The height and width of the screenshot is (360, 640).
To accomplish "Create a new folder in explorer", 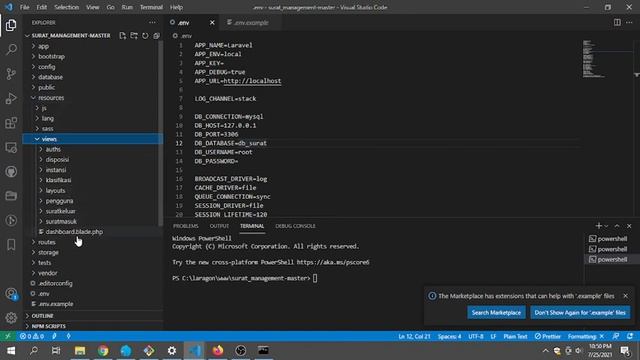I will 134,36.
